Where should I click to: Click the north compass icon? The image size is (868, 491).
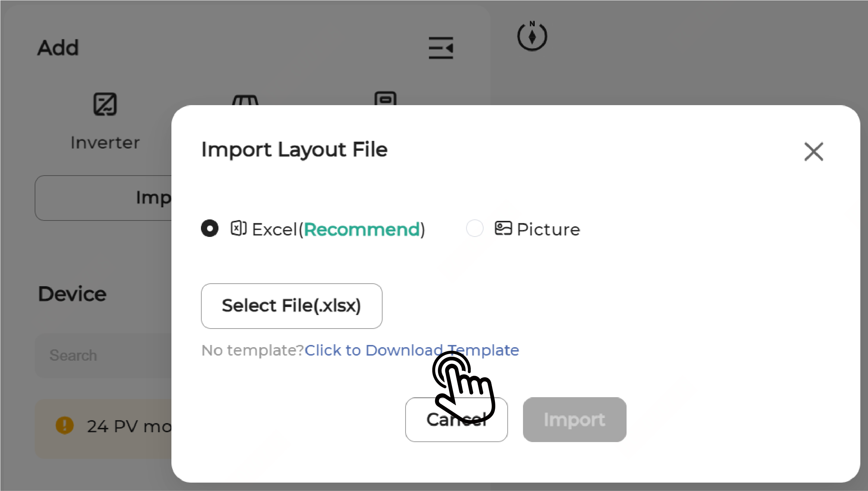pos(532,37)
